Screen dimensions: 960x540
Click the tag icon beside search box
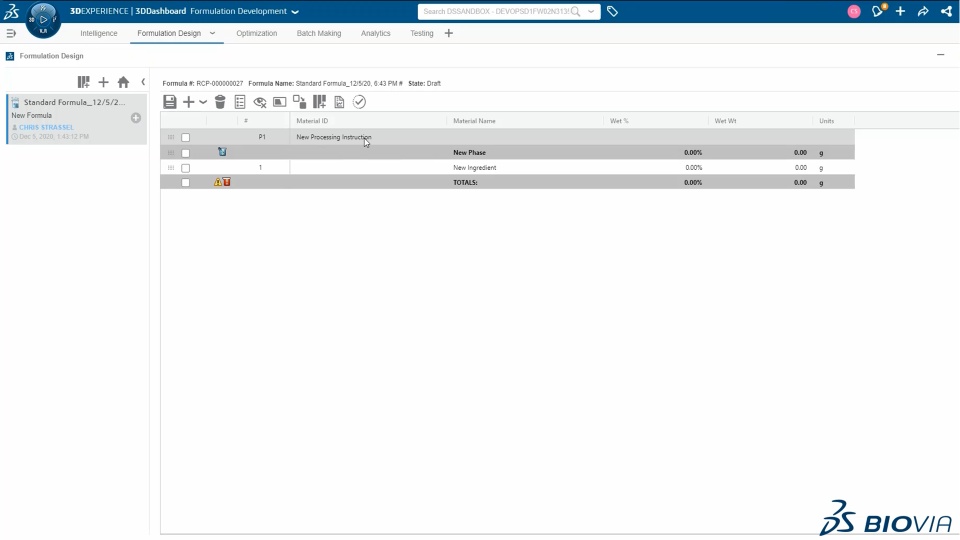(612, 11)
